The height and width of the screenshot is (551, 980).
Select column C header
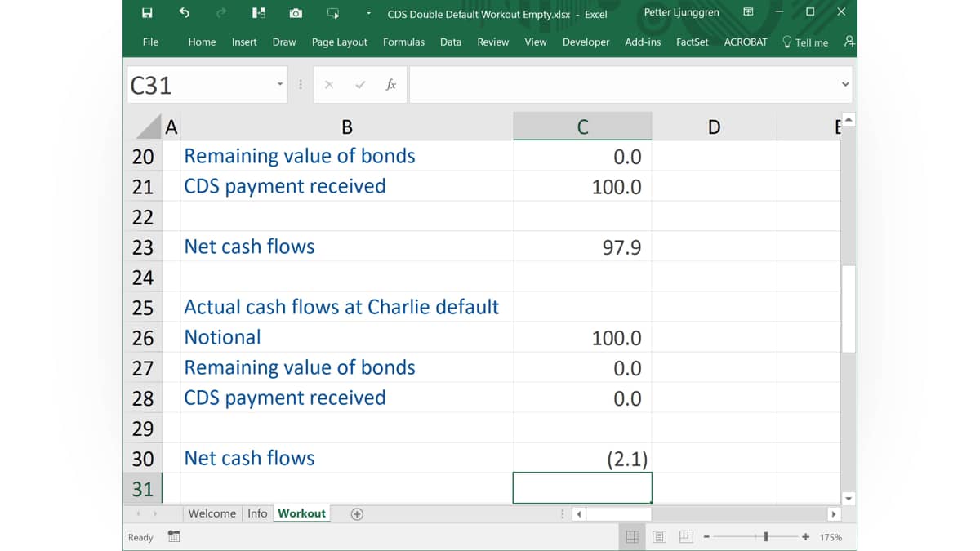[582, 127]
